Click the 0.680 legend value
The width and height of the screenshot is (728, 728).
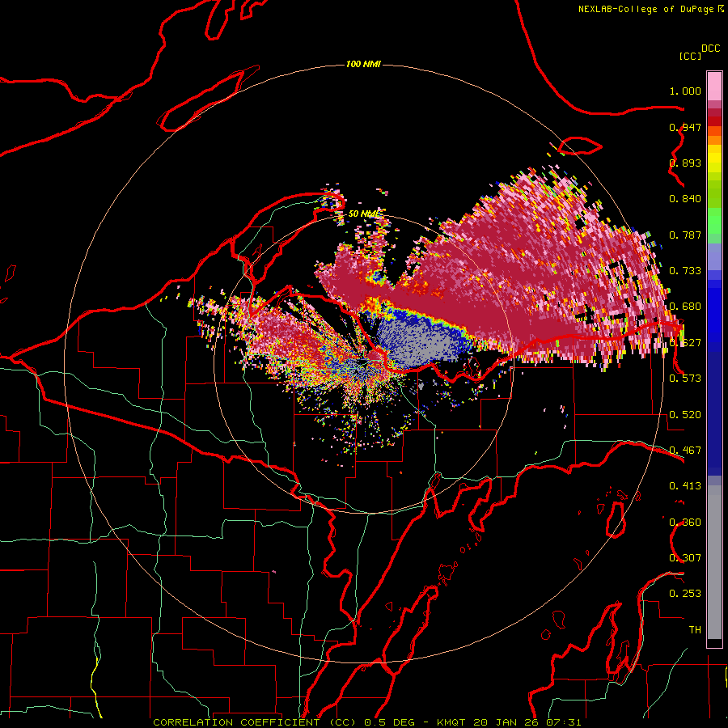[x=685, y=307]
